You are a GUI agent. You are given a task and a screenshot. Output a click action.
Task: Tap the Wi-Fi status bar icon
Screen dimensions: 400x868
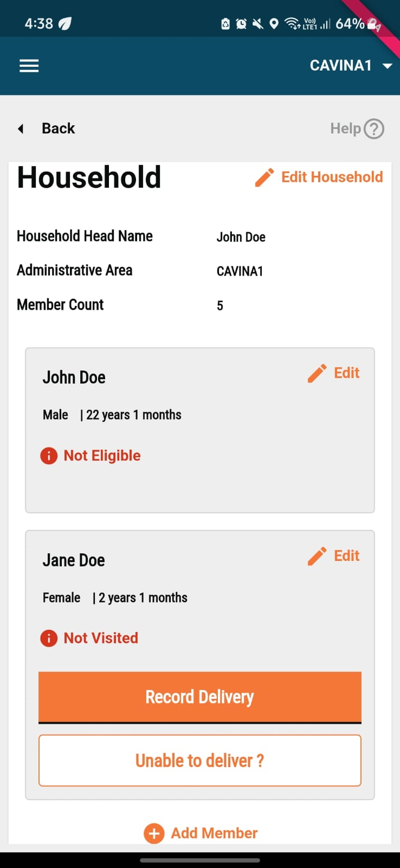pyautogui.click(x=292, y=23)
